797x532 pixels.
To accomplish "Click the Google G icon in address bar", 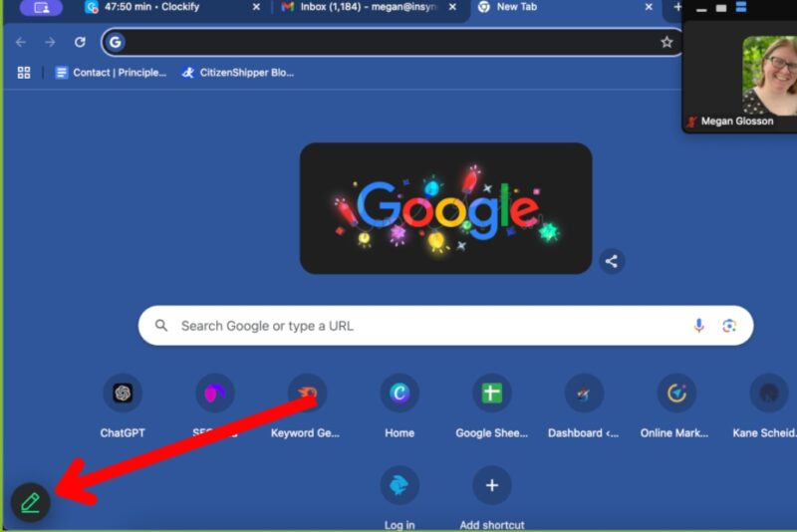I will point(116,42).
